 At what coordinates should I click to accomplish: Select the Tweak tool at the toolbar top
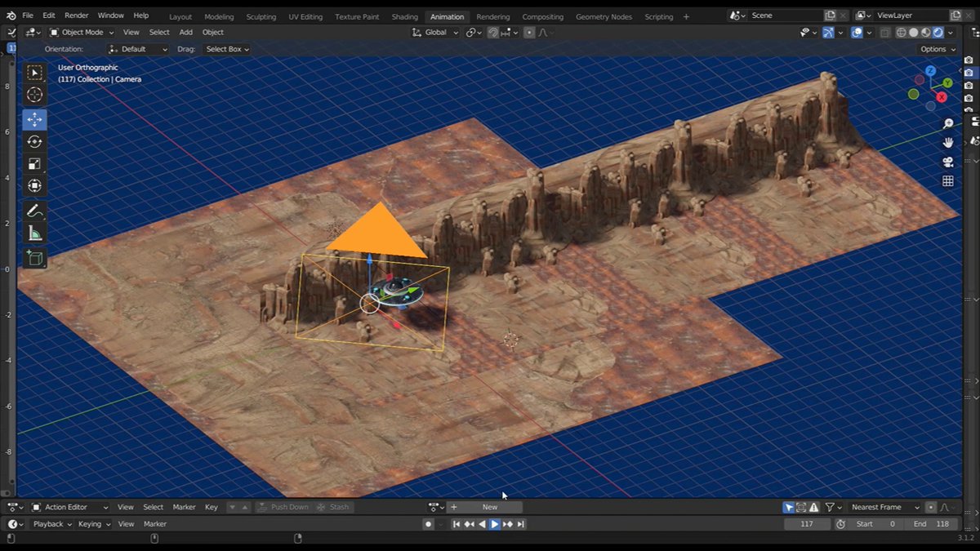35,72
